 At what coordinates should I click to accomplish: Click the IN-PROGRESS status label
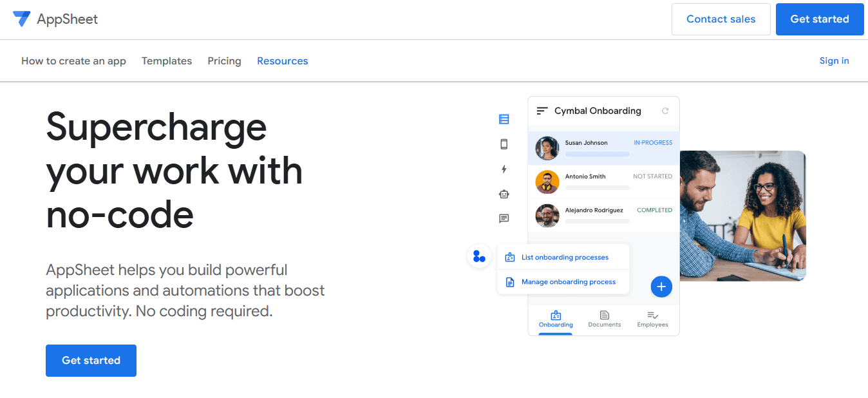click(x=653, y=143)
